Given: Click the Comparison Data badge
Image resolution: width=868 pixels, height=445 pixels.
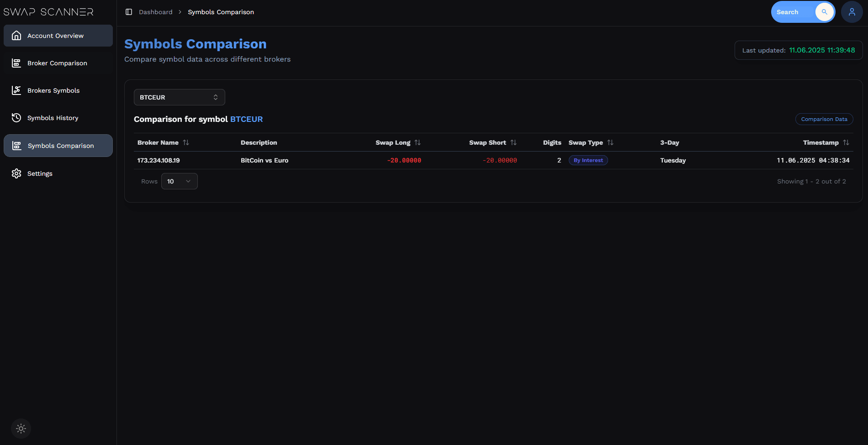Looking at the screenshot, I should tap(824, 119).
